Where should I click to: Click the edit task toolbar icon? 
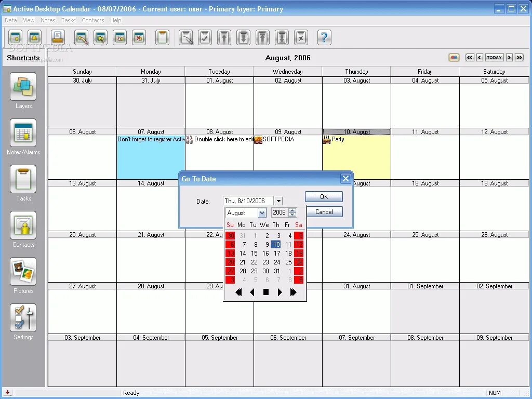click(186, 37)
